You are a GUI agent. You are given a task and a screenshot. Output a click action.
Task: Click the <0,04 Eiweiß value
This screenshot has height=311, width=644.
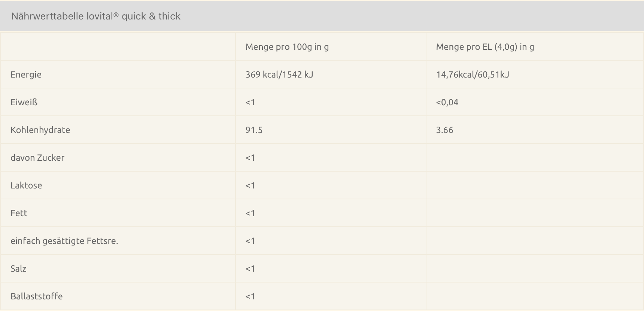pos(447,102)
